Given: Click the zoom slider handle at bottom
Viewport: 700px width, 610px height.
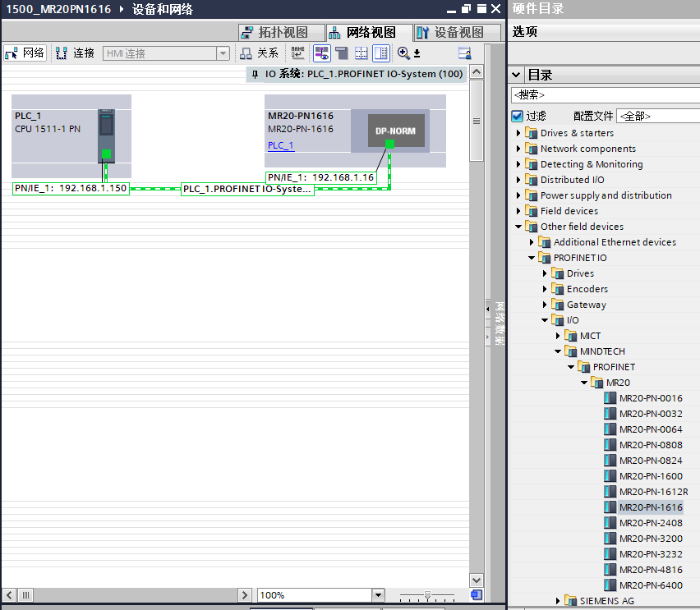Looking at the screenshot, I should 427,595.
